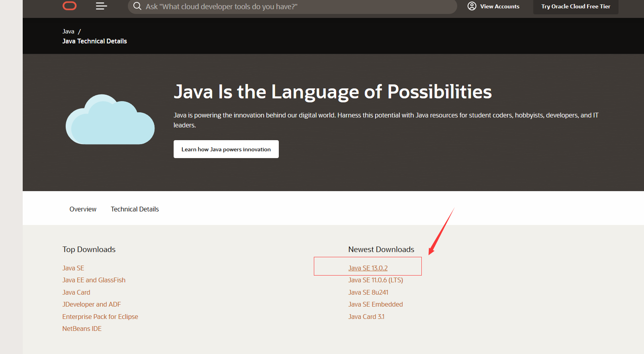The height and width of the screenshot is (354, 644).
Task: Open the Java SE 8u241 link
Action: click(368, 292)
